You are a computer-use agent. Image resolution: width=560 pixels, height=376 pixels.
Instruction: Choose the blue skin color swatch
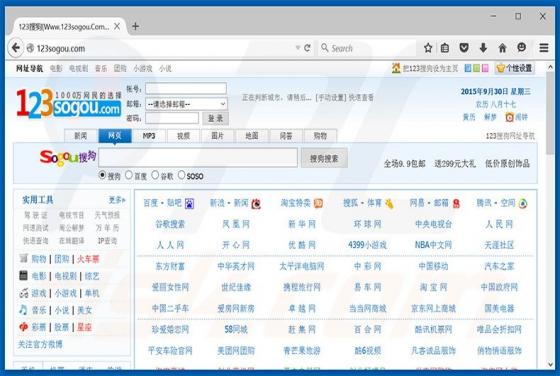point(468,68)
